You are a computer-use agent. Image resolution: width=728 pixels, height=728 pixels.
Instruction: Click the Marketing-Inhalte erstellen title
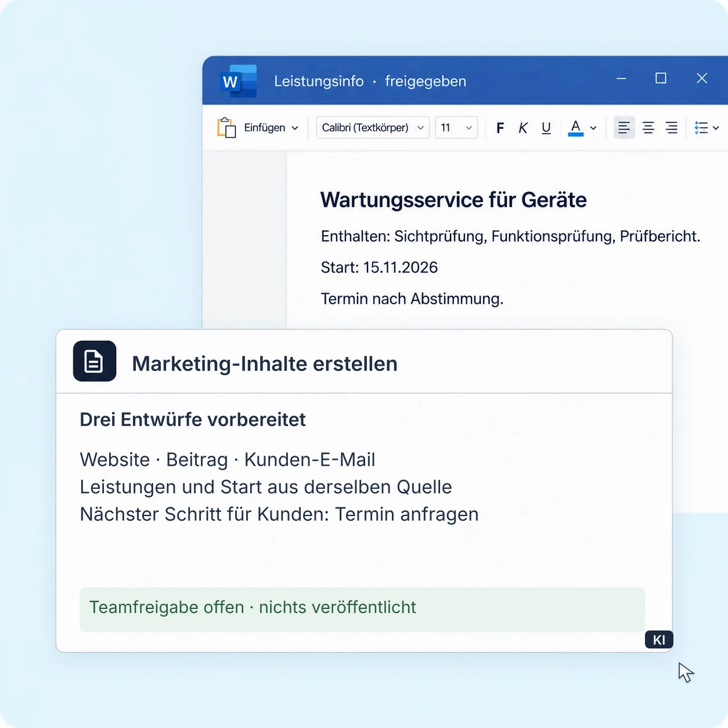click(x=265, y=364)
